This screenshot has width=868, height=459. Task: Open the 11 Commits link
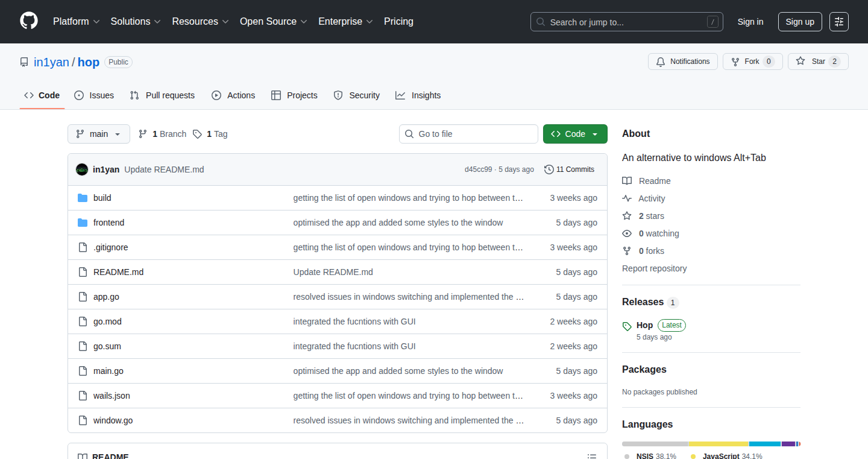tap(569, 169)
